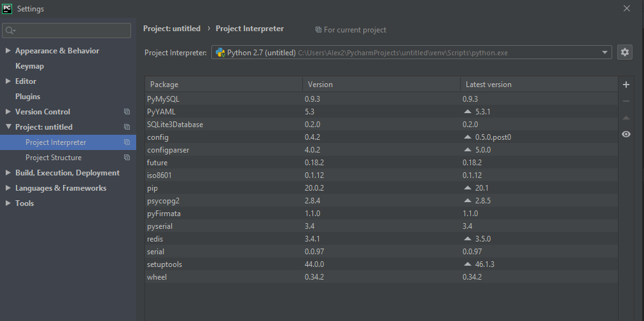Click the upgrade arrow next to pip 20.1

pos(467,188)
